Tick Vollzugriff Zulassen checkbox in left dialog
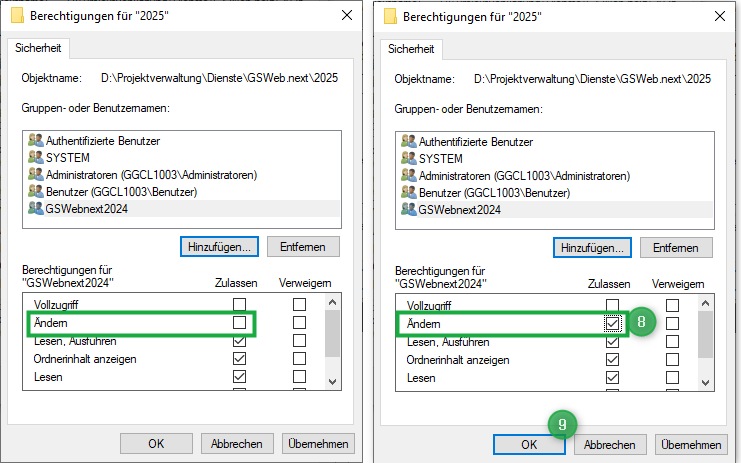This screenshot has height=463, width=741. (x=240, y=304)
